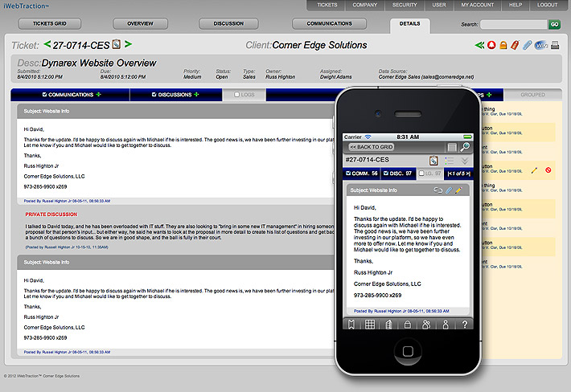The width and height of the screenshot is (571, 392).
Task: Tap reply arrows icon in phone message header
Action: pos(437,190)
